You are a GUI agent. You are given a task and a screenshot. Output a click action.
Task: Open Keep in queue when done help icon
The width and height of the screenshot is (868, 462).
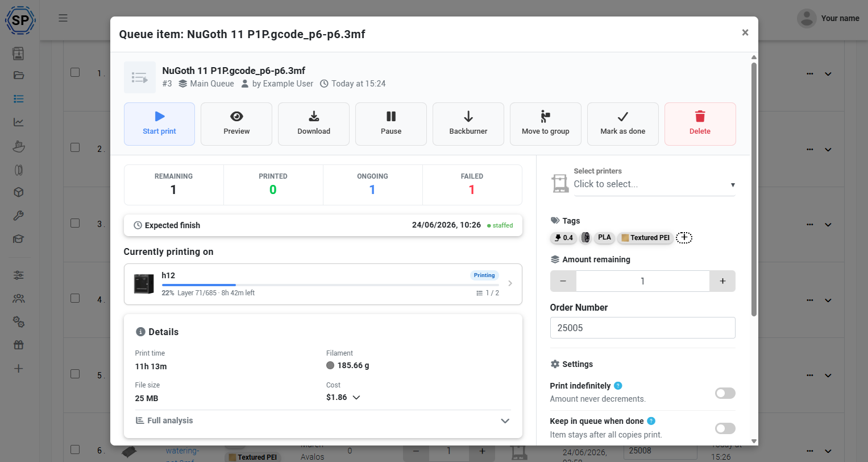pyautogui.click(x=651, y=421)
